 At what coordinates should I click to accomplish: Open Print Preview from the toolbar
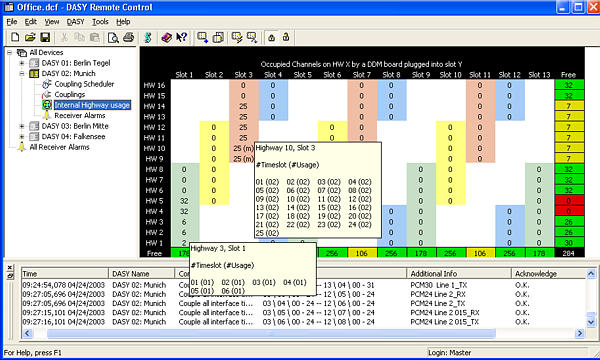click(113, 37)
